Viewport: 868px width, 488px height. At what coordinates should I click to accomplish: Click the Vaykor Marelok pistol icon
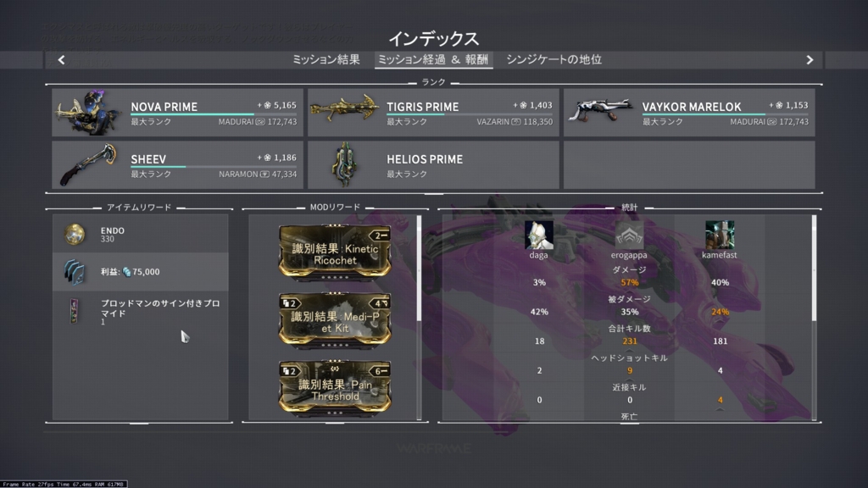(x=601, y=109)
